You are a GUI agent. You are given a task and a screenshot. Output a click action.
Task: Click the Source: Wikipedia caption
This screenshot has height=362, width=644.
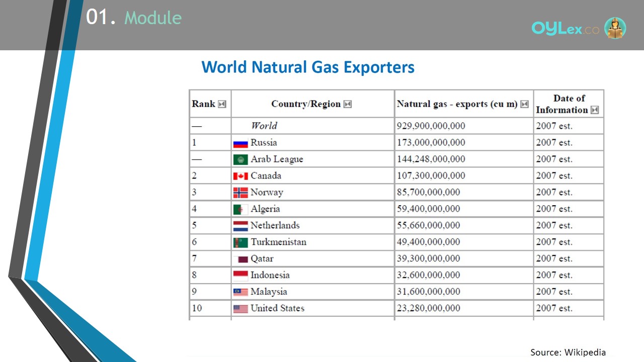coord(568,352)
